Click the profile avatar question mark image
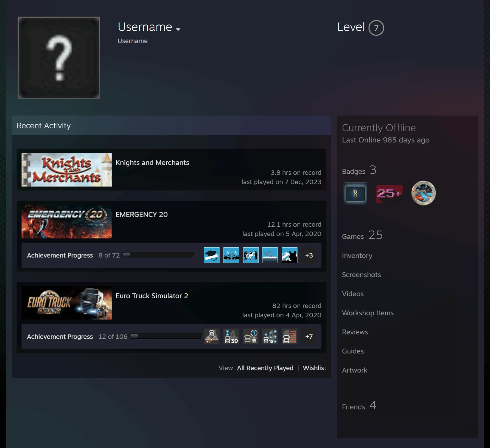This screenshot has width=490, height=448. click(59, 58)
